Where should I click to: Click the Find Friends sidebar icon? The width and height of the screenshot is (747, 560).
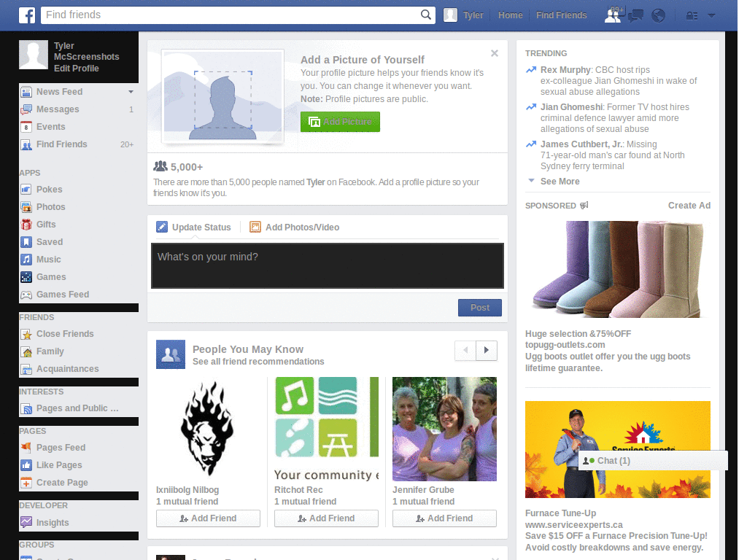[x=26, y=145]
